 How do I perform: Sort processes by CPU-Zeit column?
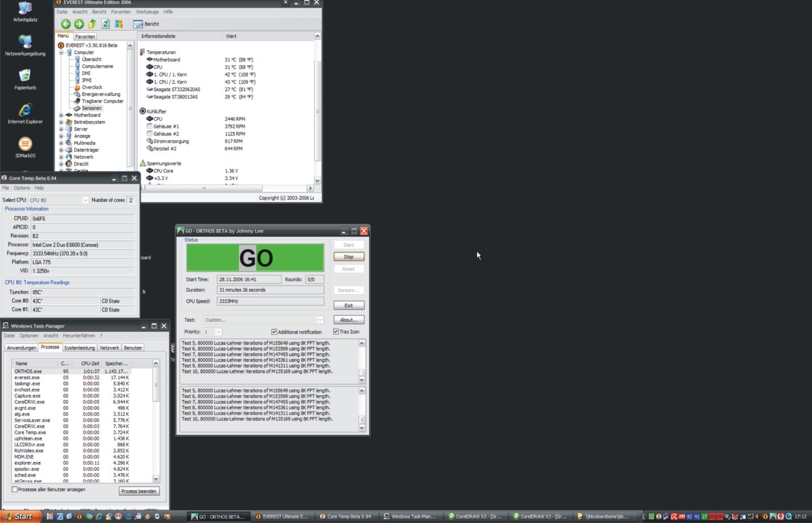tap(87, 364)
